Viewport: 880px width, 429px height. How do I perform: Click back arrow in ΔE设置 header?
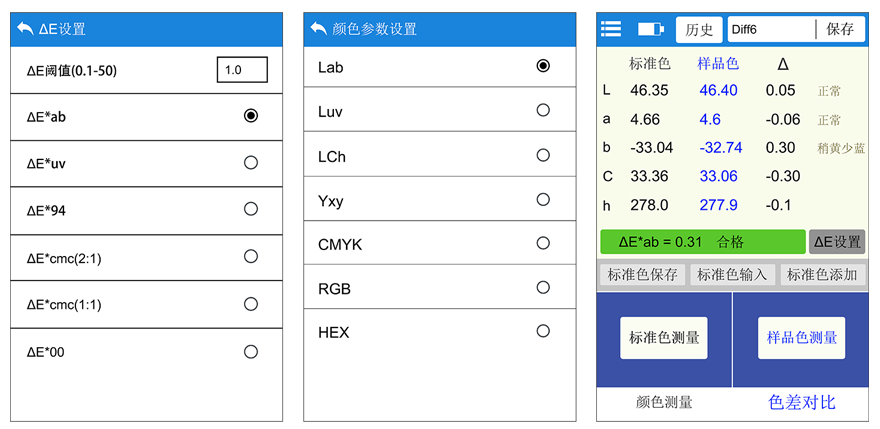click(25, 29)
